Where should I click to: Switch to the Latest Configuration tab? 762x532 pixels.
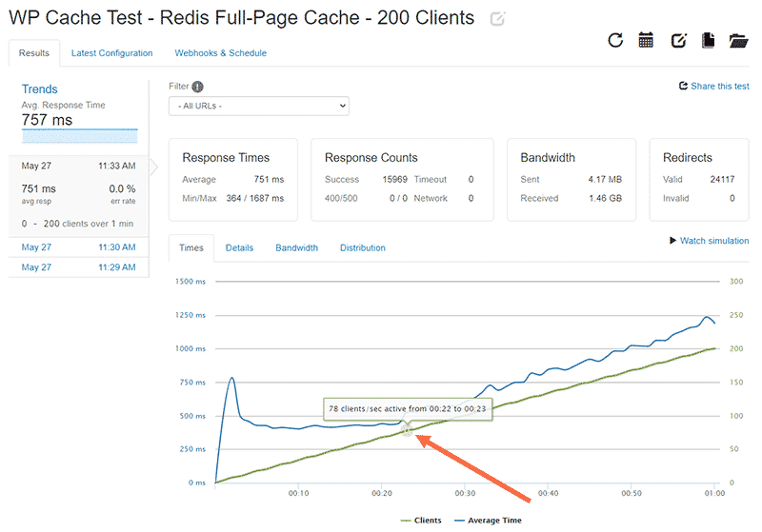(x=111, y=53)
